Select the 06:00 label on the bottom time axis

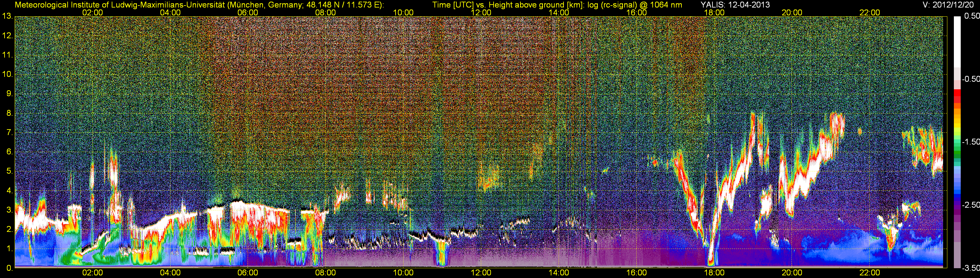(x=248, y=273)
